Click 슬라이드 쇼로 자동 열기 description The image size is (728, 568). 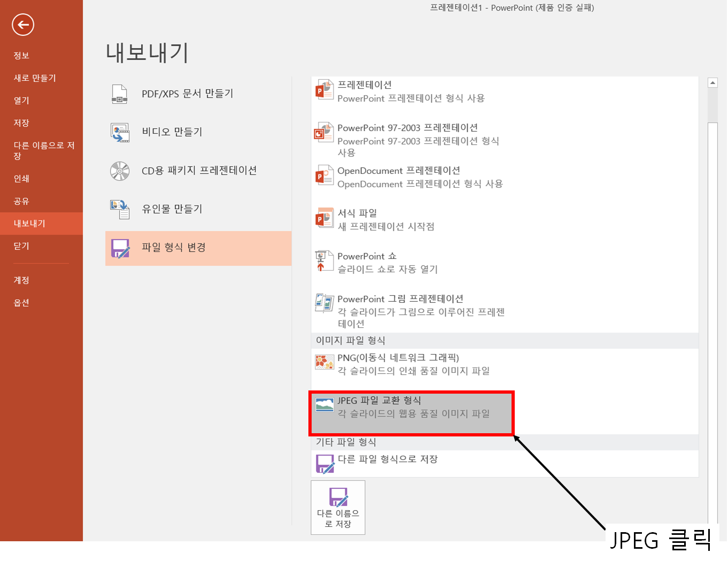pos(388,270)
